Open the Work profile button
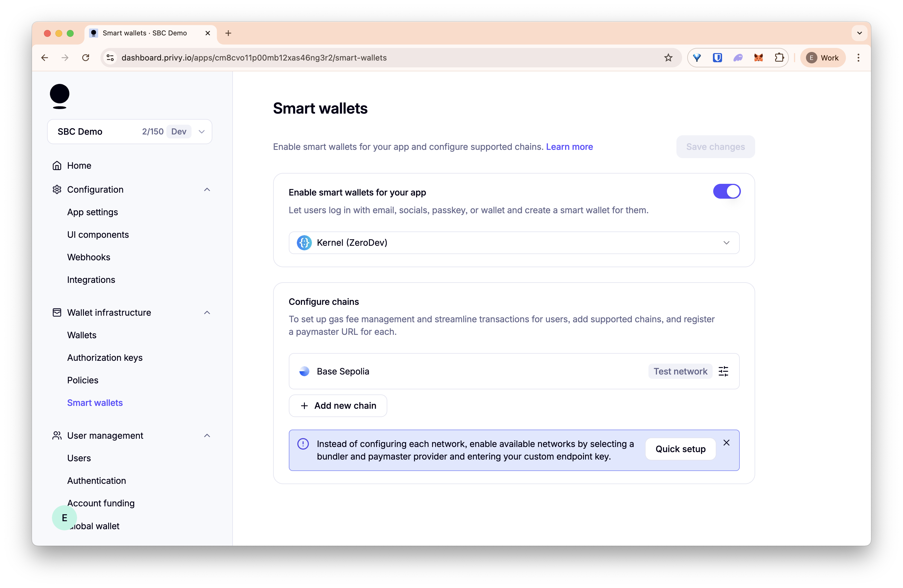Screen dimensions: 903x588 tap(823, 58)
